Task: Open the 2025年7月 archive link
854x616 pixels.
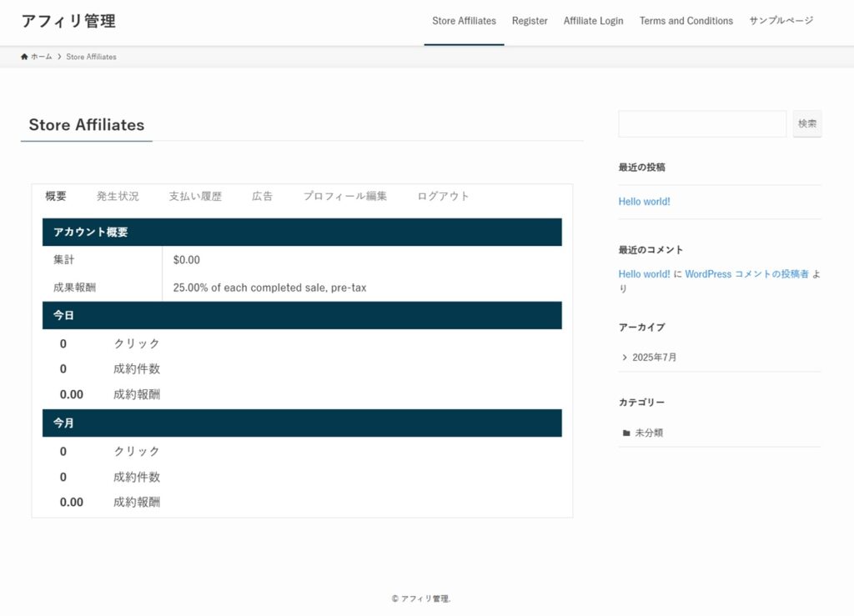Action: click(x=654, y=358)
